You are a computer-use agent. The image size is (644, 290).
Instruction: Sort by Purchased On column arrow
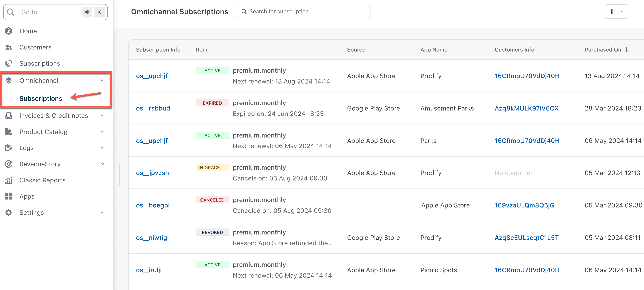(x=626, y=50)
